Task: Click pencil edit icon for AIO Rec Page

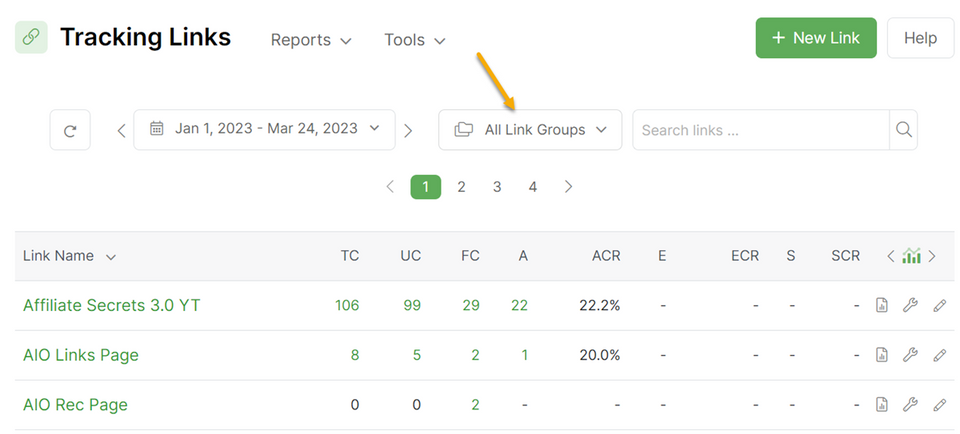Action: coord(939,404)
